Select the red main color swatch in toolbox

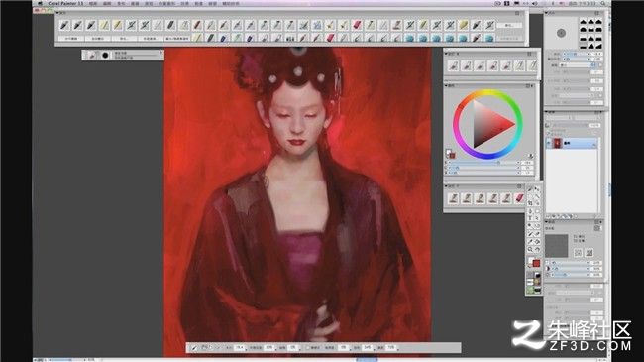[536, 263]
